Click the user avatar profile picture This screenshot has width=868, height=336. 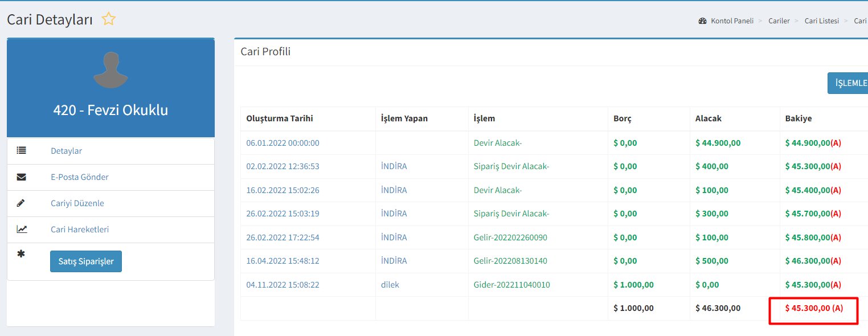click(x=110, y=70)
